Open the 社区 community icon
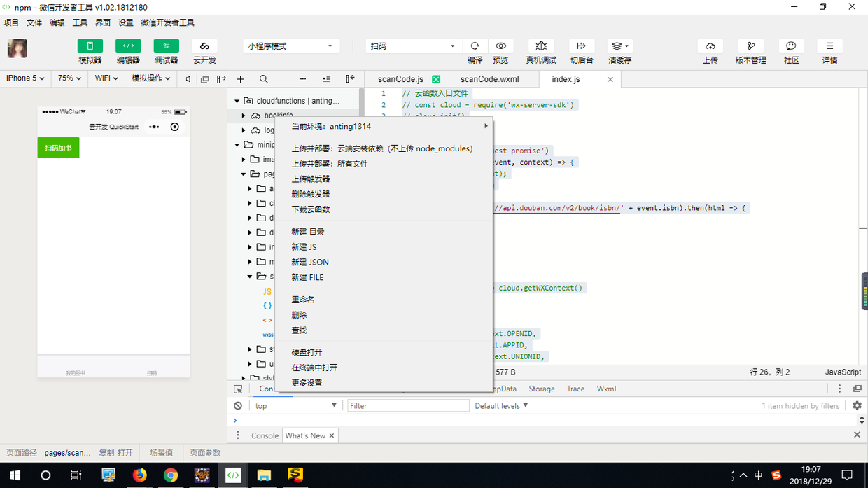Screen dimensions: 868x488 coord(791,46)
